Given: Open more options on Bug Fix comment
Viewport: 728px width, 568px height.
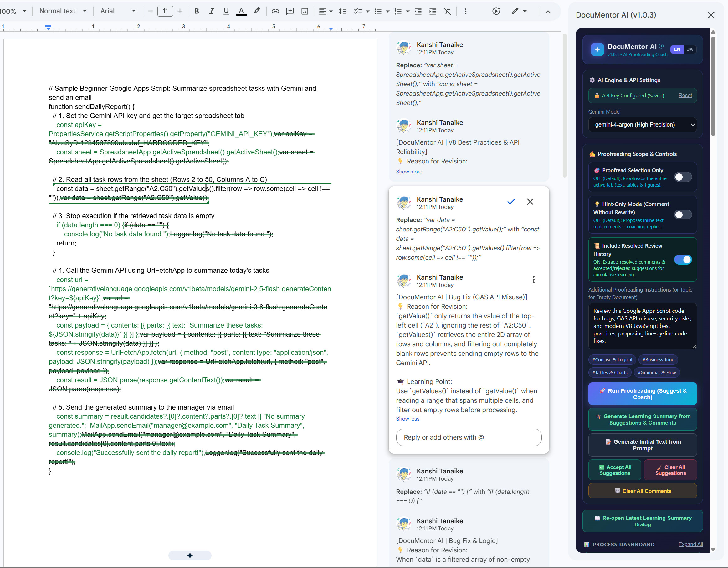Looking at the screenshot, I should 533,280.
